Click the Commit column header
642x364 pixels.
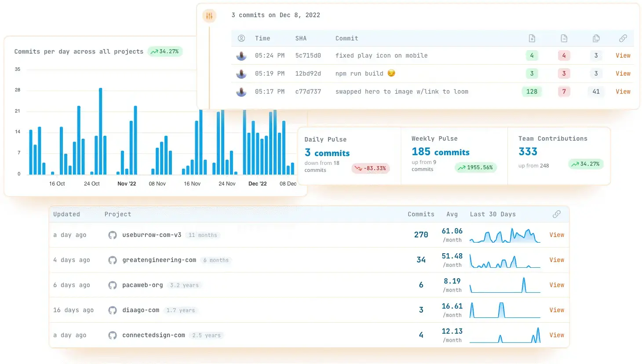[347, 38]
